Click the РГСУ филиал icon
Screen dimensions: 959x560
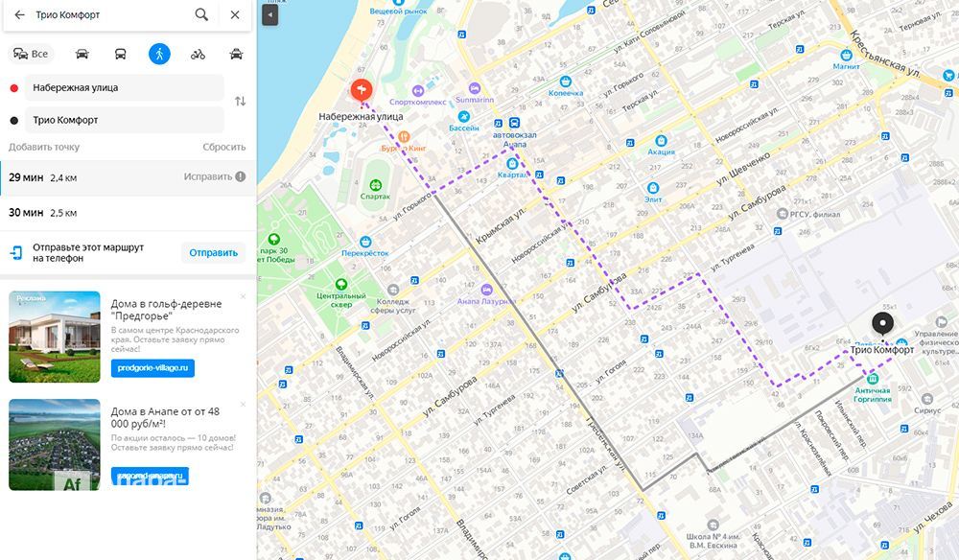782,214
